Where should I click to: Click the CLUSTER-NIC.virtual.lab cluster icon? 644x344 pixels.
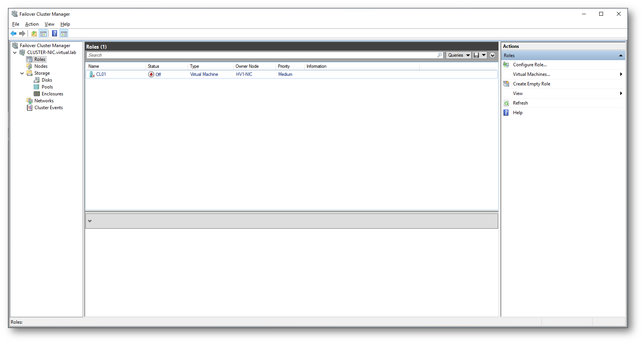[x=22, y=52]
